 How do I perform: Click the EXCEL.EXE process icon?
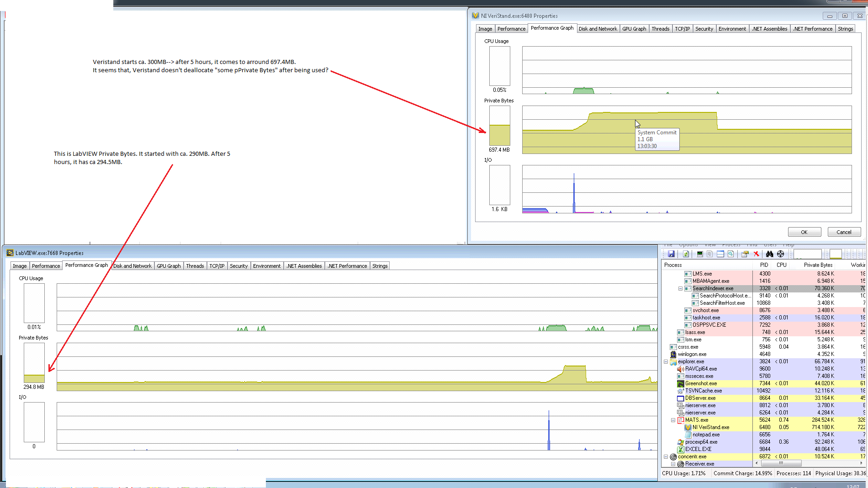coord(681,449)
